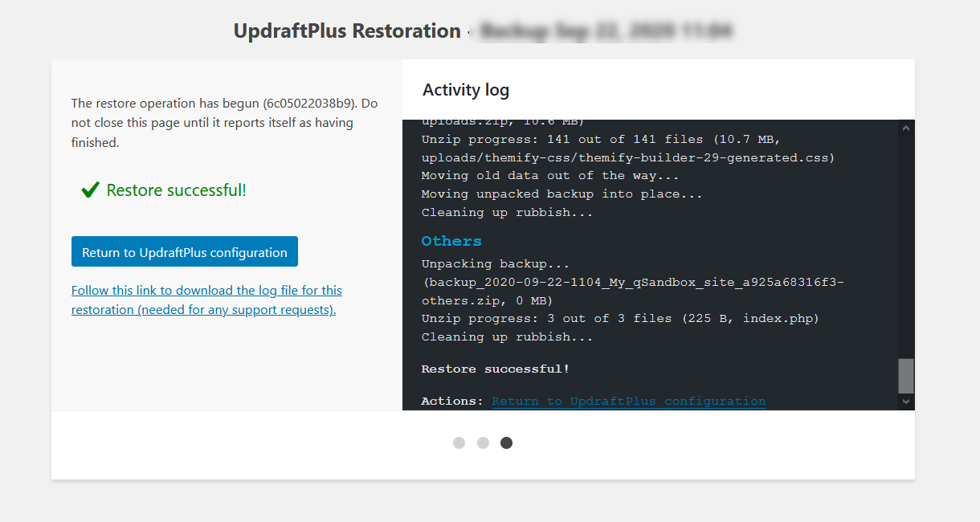The image size is (980, 522).
Task: Click the 'Moving old data out of the way...' line
Action: click(x=550, y=175)
